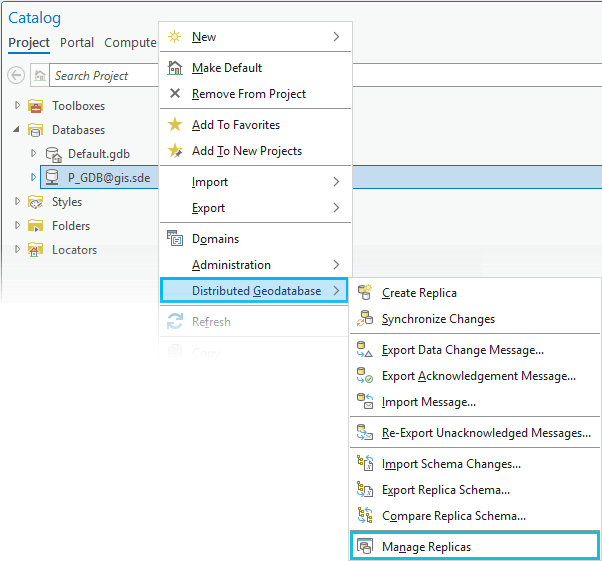Screen dimensions: 602x561
Task: Click the Folders folder icon
Action: coord(35,226)
